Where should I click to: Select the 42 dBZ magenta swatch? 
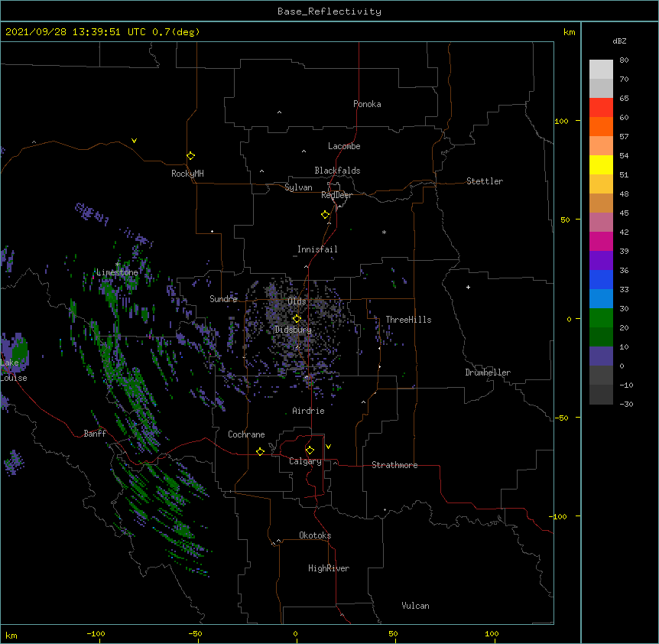(601, 241)
